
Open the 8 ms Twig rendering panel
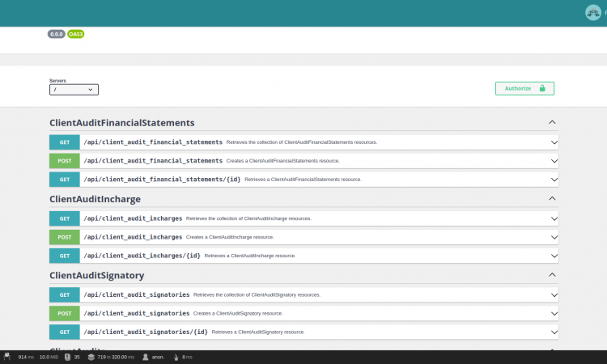tap(176, 356)
